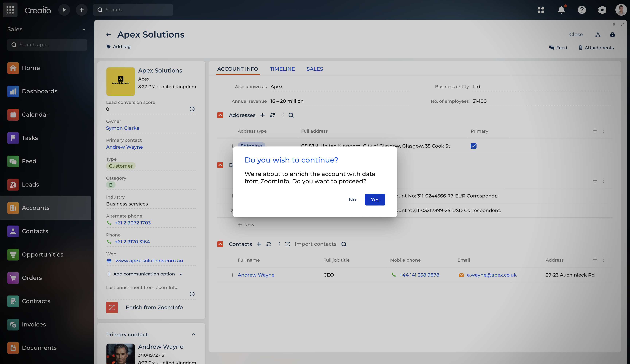Click the Close button of the record
The width and height of the screenshot is (630, 364).
coord(576,34)
